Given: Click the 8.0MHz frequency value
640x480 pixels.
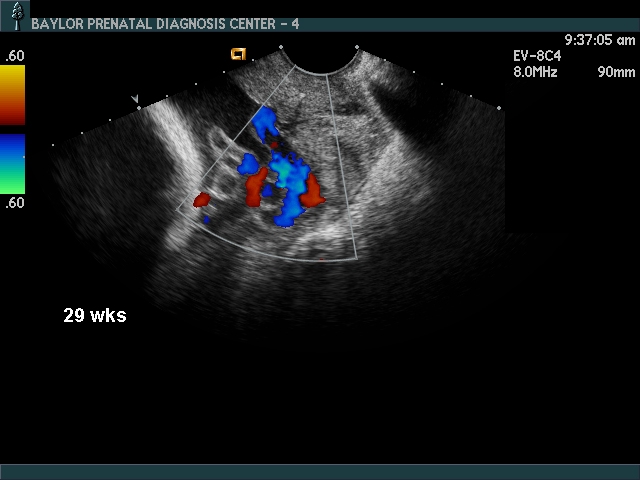Looking at the screenshot, I should coord(535,72).
